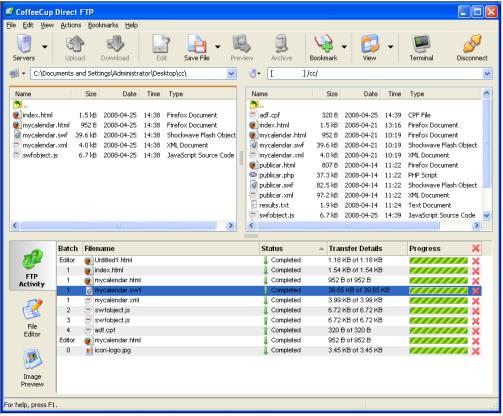Click the Bookmark toolbar icon
Viewport: 503px width, 416px height.
click(x=323, y=44)
